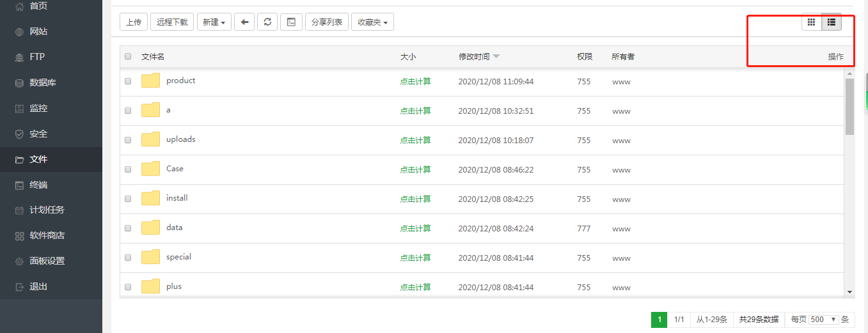The image size is (868, 333).
Task: Click the special folder icon
Action: [150, 257]
